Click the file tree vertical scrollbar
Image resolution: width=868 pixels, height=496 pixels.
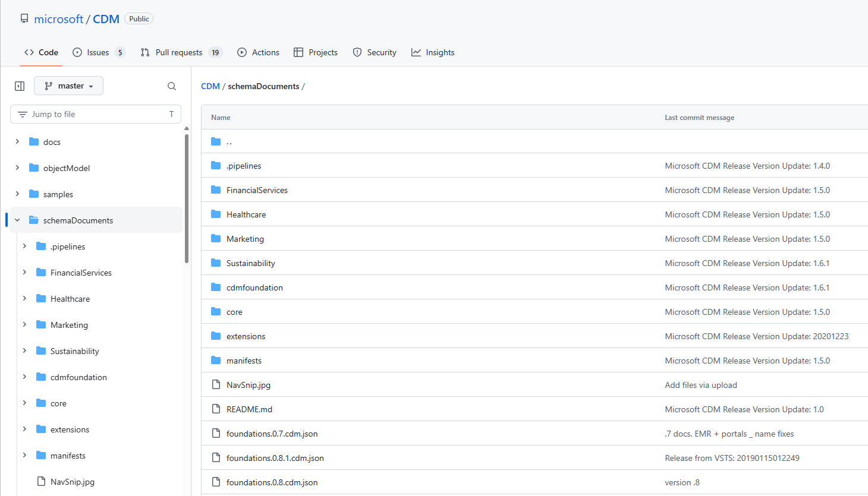(187, 199)
